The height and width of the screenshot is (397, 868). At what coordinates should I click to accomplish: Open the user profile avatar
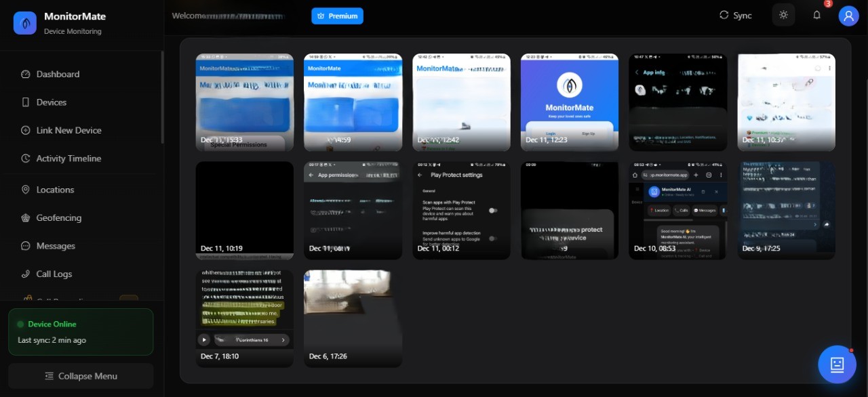click(848, 16)
